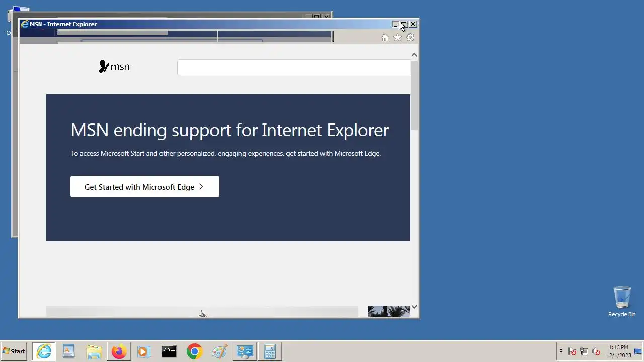Open the Favorites star in Internet Explorer
The width and height of the screenshot is (644, 362).
pos(397,38)
